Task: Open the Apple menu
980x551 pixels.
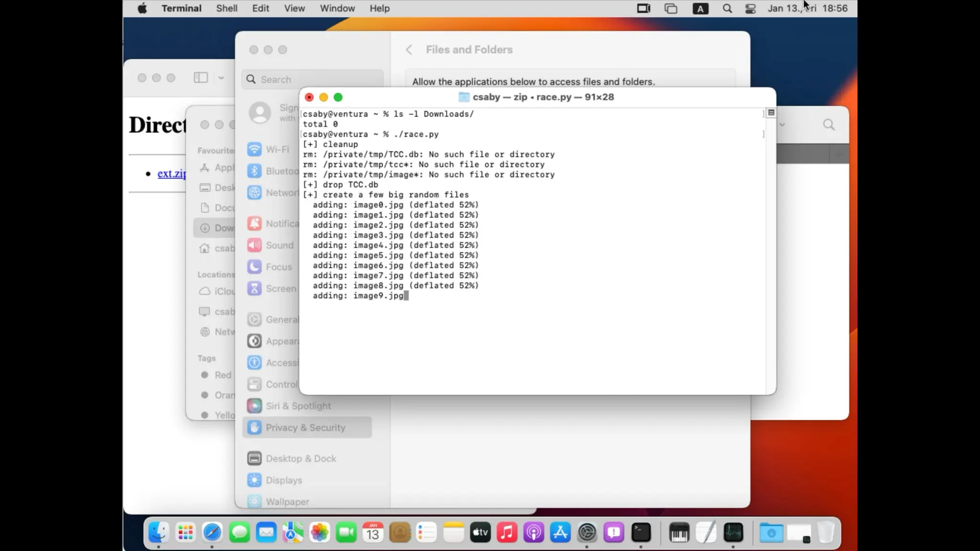Action: 142,9
